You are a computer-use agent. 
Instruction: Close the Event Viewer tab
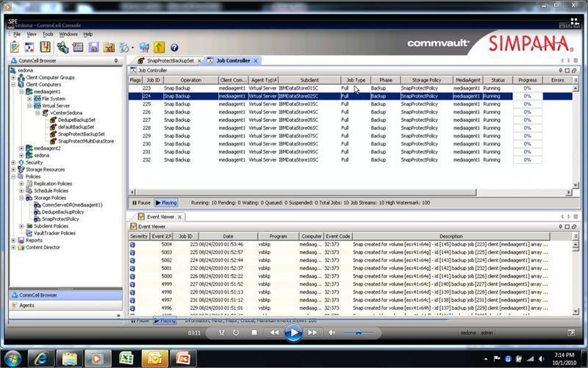click(x=179, y=217)
